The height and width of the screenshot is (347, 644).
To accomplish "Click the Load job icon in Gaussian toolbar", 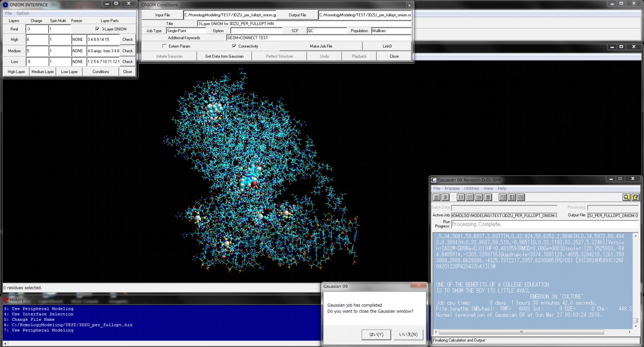I will click(436, 197).
